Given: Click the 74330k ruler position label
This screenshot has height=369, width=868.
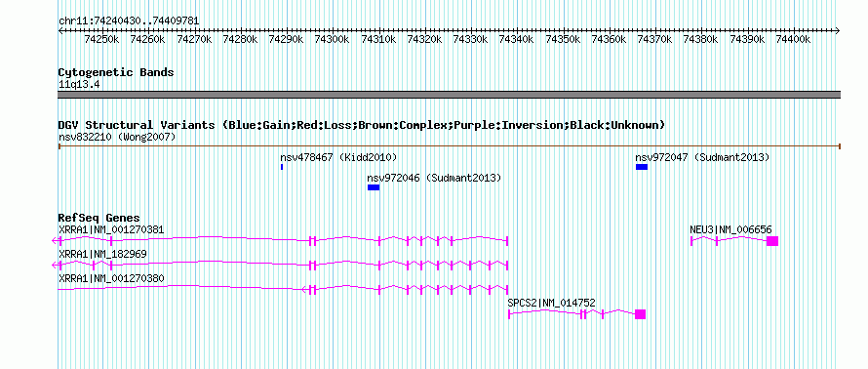Looking at the screenshot, I should click(x=470, y=39).
